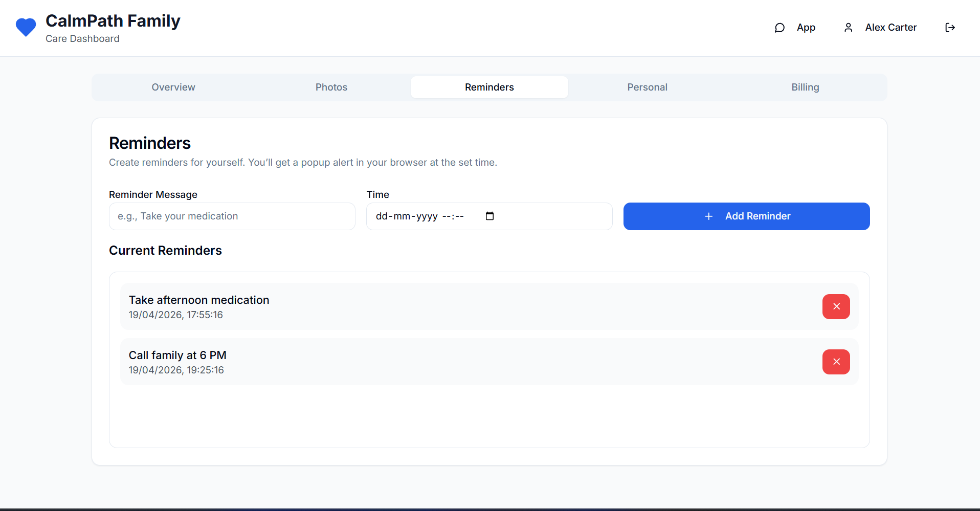Open the Photos tab
The height and width of the screenshot is (511, 980).
click(331, 87)
